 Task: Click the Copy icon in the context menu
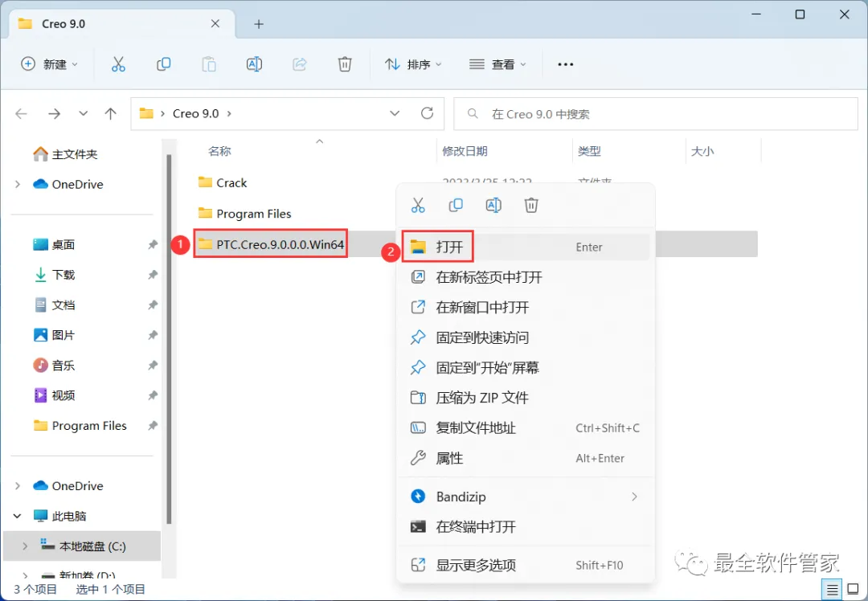click(x=456, y=206)
